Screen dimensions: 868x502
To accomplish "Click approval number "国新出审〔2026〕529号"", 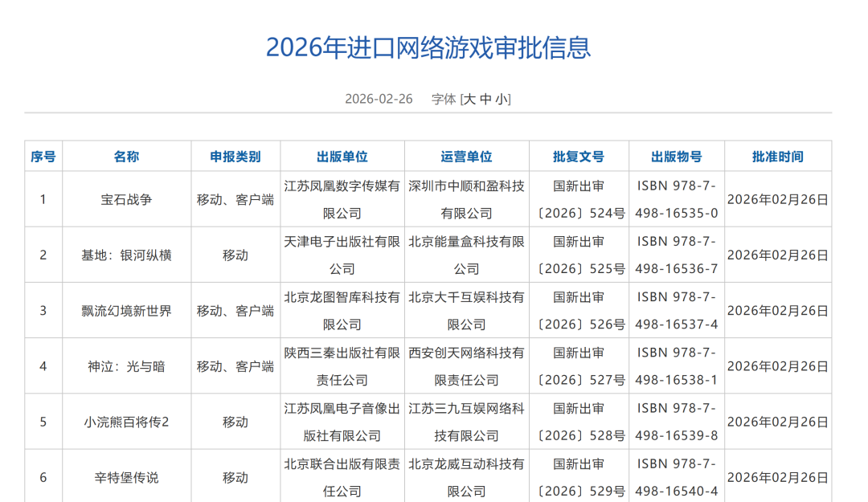I will [x=580, y=475].
